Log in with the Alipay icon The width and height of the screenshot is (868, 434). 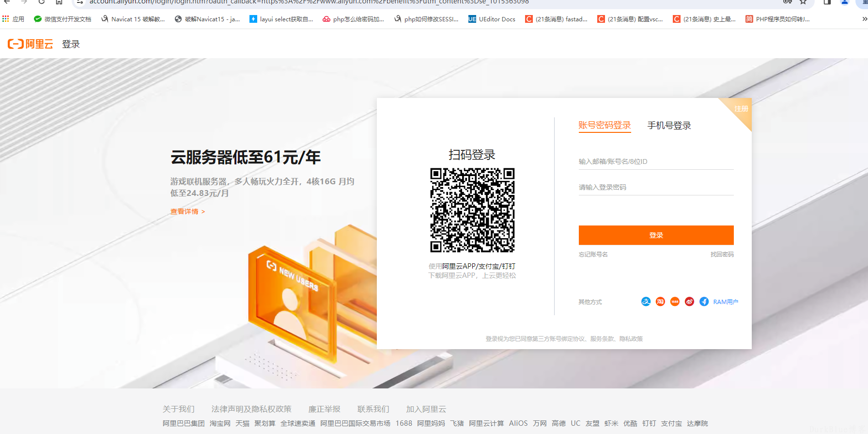(x=646, y=302)
